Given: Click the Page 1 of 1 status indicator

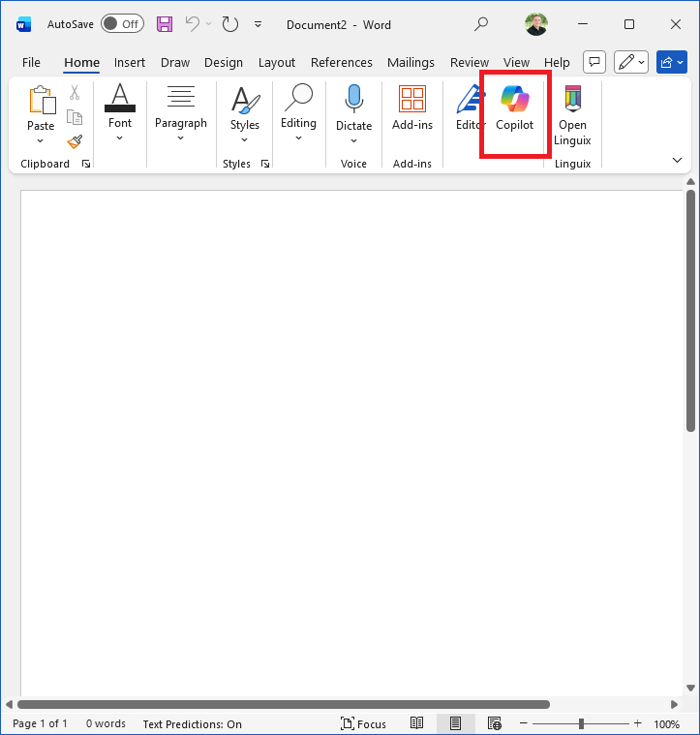Looking at the screenshot, I should pyautogui.click(x=40, y=723).
